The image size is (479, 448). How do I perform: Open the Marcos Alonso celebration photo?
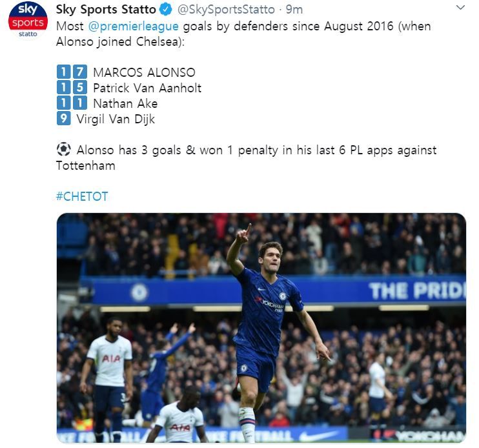click(x=261, y=328)
